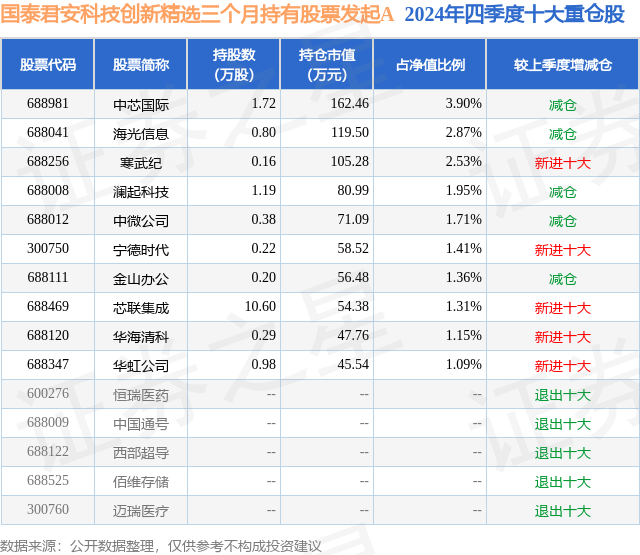Open the 中芯国际 stock name
This screenshot has width=640, height=555.
pos(141,105)
